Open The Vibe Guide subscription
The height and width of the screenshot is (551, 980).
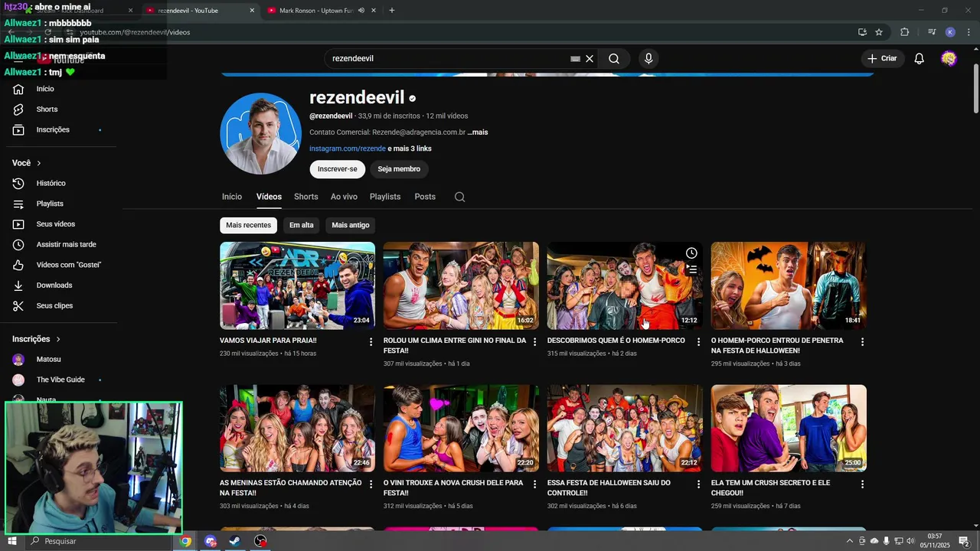[x=61, y=380]
